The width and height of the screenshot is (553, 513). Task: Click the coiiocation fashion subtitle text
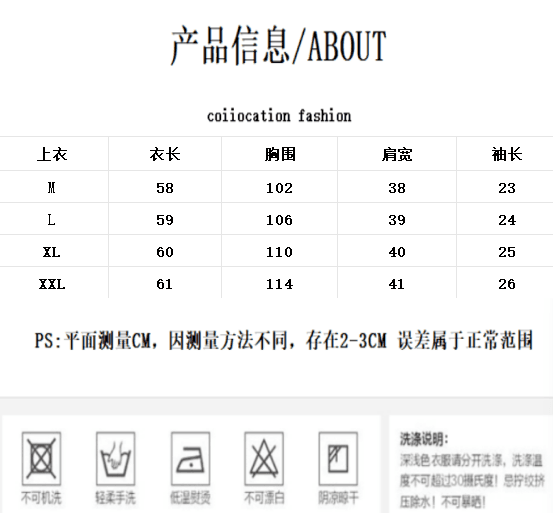(x=279, y=116)
